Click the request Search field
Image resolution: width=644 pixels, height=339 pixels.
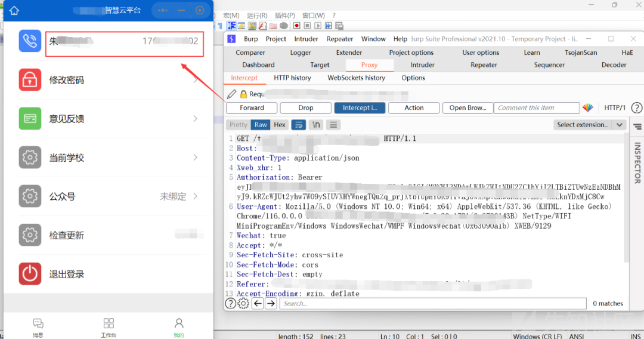(x=433, y=304)
